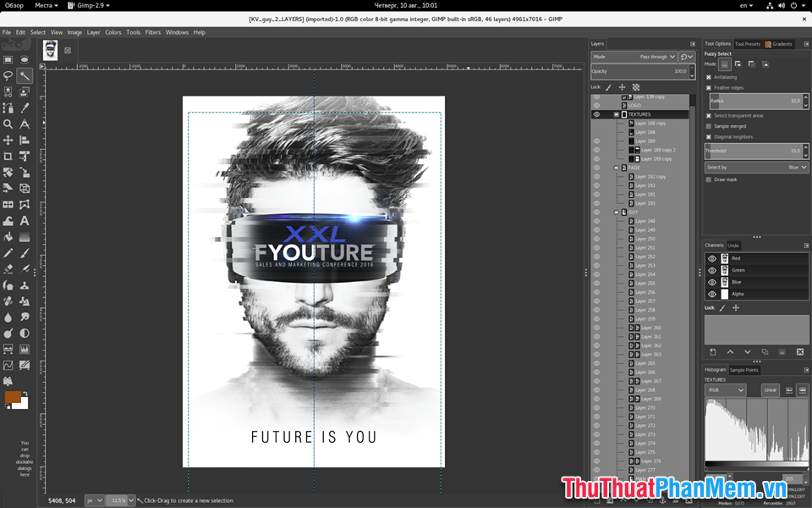Open the Filters menu
The height and width of the screenshot is (508, 812).
(x=152, y=32)
